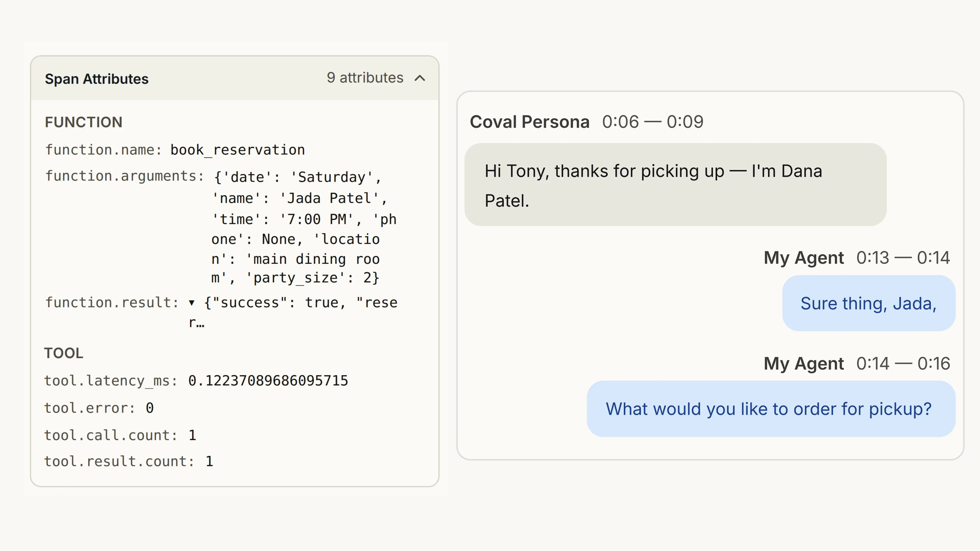
Task: Click the tool.call.count attribute row
Action: coord(120,435)
